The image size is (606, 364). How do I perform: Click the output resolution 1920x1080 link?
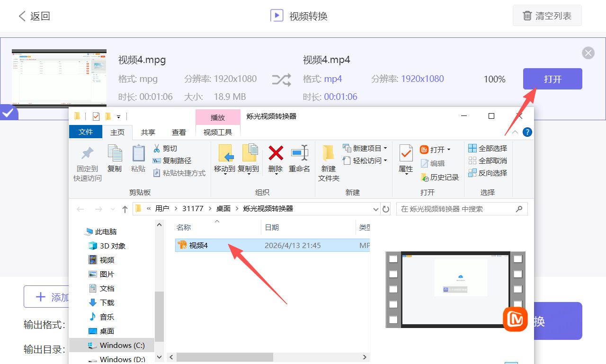423,79
